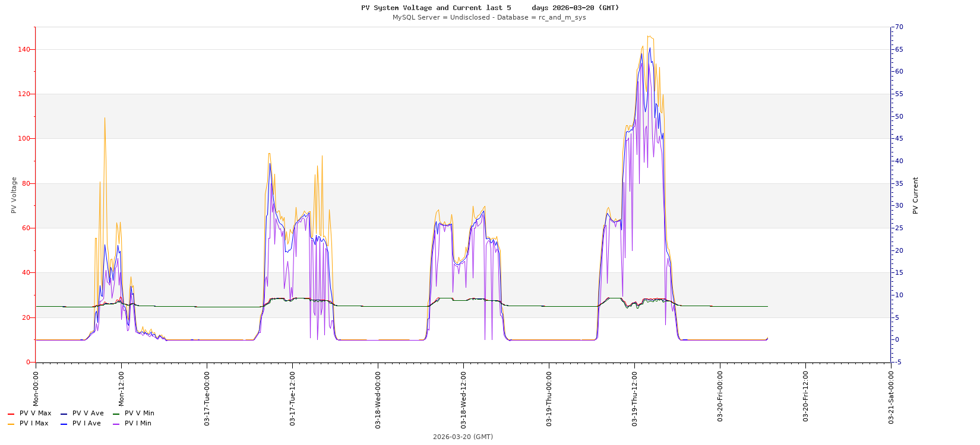Click the red PV V Max legend swatch
This screenshot has width=980, height=445.
click(x=11, y=414)
